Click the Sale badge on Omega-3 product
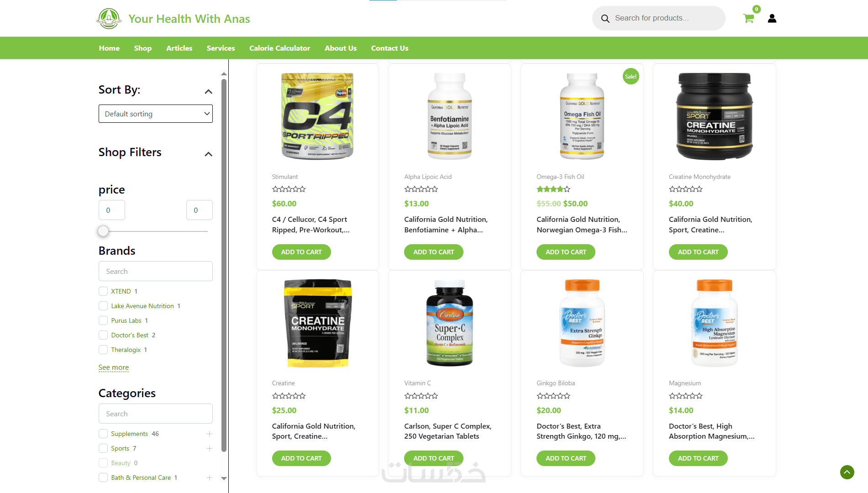 click(631, 76)
